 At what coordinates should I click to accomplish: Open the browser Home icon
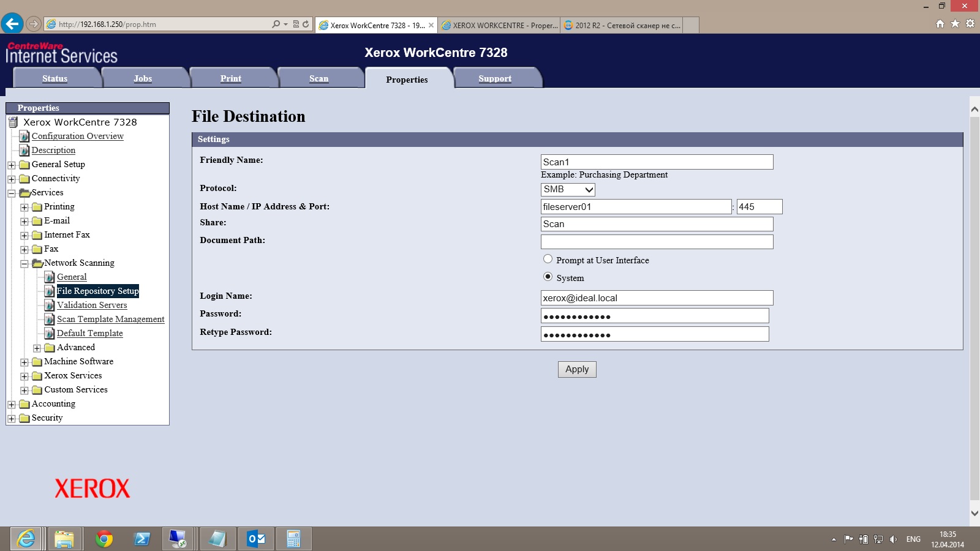tap(940, 24)
